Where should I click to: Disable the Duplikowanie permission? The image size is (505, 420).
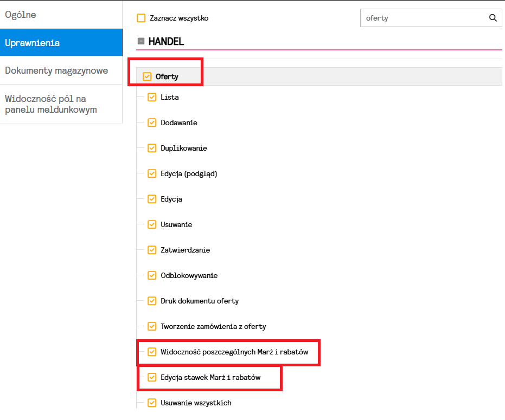coord(152,148)
